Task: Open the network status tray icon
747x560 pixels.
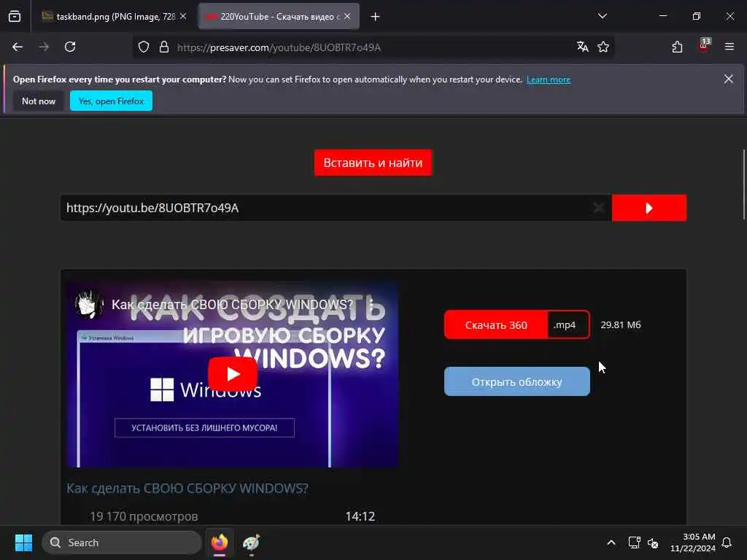Action: pos(634,542)
